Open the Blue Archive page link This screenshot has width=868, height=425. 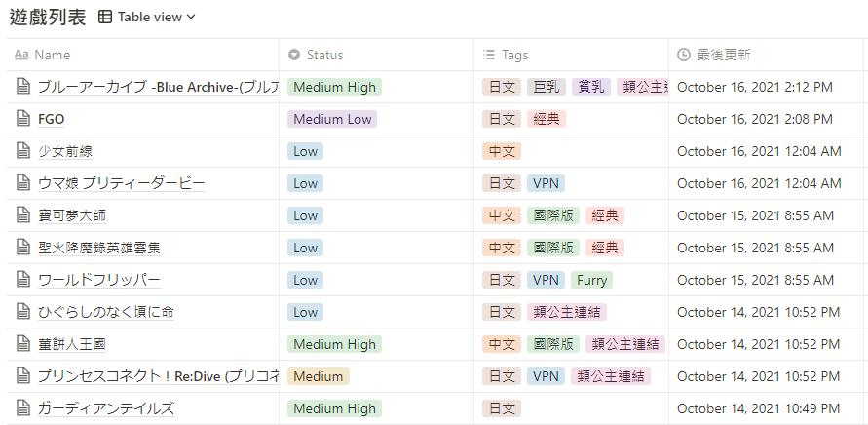159,87
